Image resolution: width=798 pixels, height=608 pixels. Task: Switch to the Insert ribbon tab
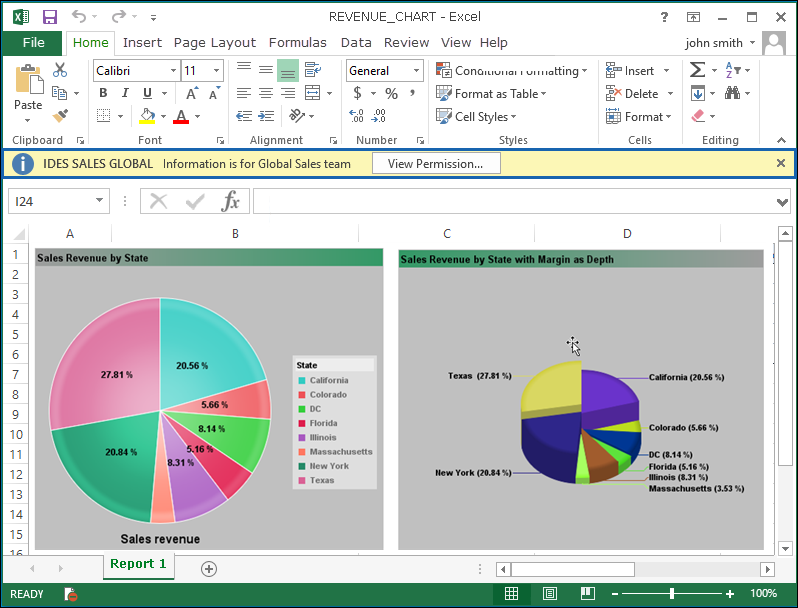click(142, 43)
